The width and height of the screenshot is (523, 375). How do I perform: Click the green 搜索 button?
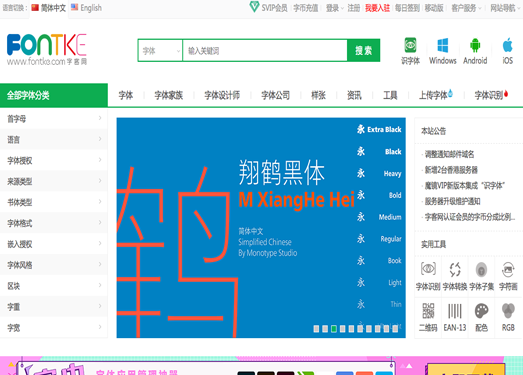pos(364,50)
